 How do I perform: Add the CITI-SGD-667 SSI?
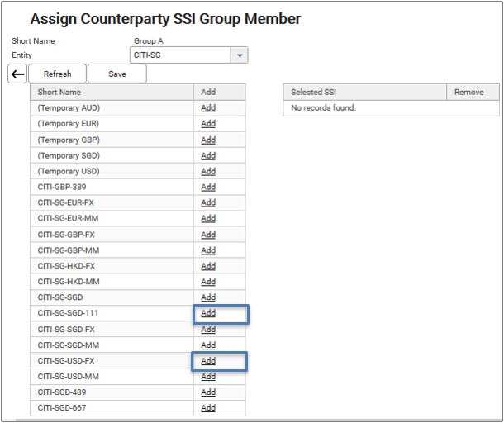(x=208, y=408)
